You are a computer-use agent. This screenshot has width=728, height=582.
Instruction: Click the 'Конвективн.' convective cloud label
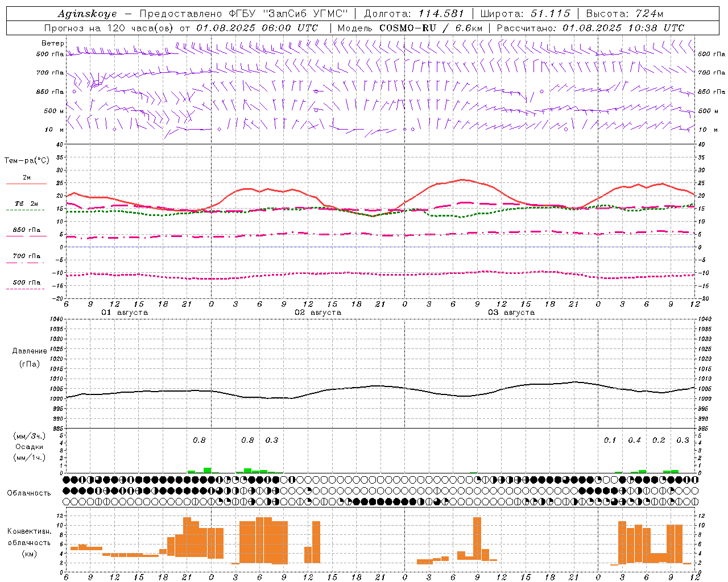pos(30,531)
